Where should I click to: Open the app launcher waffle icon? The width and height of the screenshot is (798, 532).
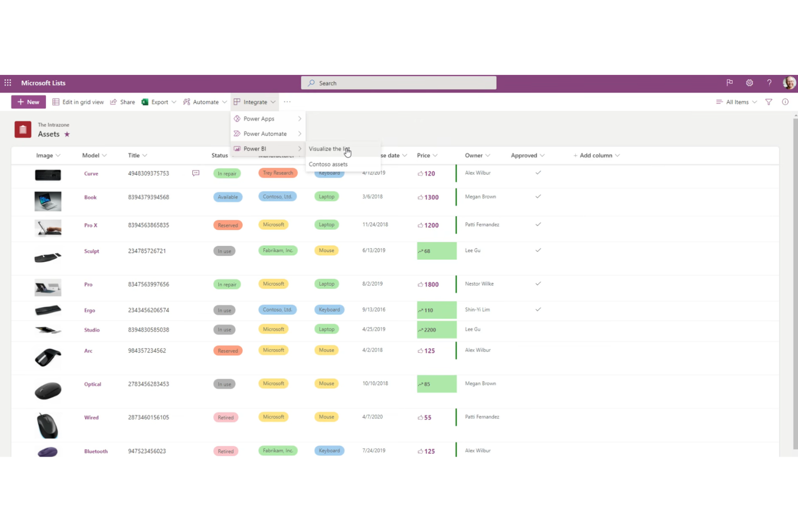coord(8,83)
